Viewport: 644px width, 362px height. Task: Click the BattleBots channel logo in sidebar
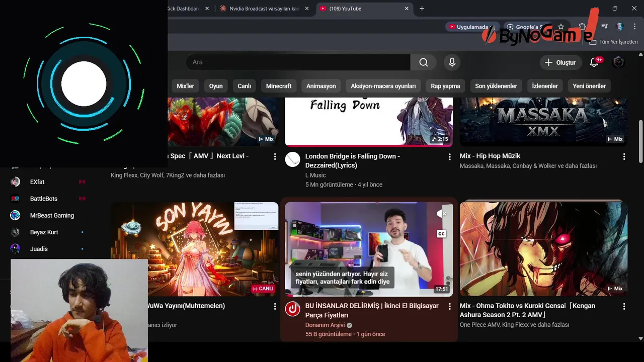15,199
